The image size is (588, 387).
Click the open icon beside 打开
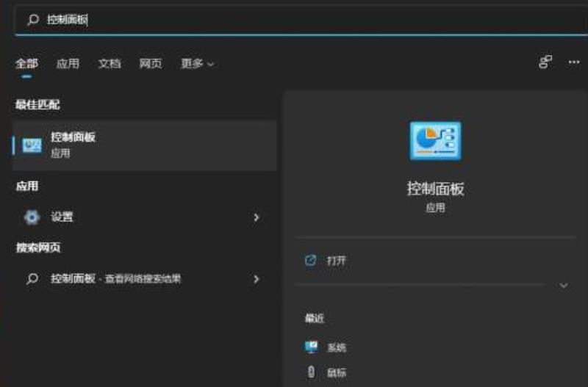(310, 261)
